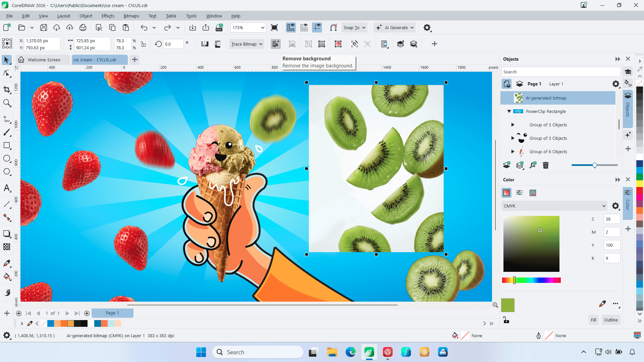The width and height of the screenshot is (644, 362).
Task: Click the hue spectrum slider bar
Action: 531,280
